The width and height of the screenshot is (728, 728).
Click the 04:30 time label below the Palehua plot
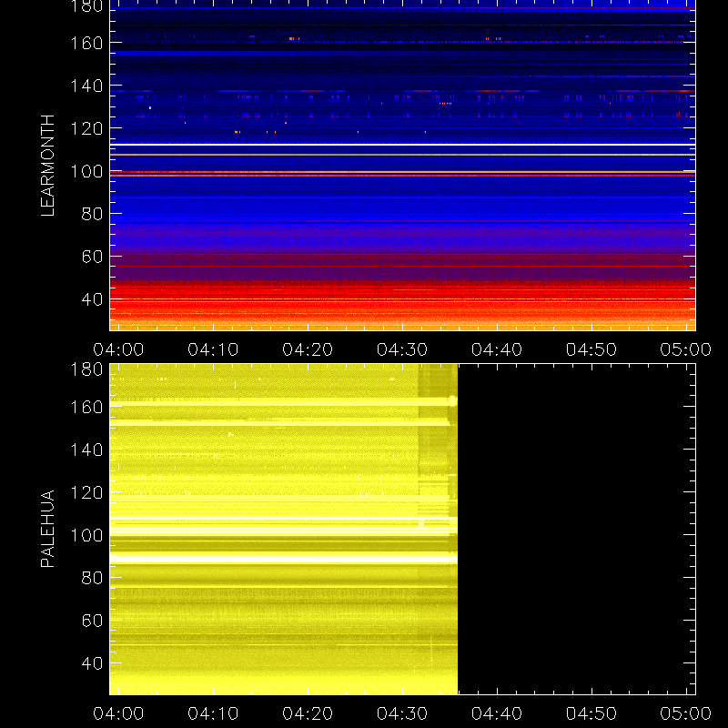click(x=402, y=713)
